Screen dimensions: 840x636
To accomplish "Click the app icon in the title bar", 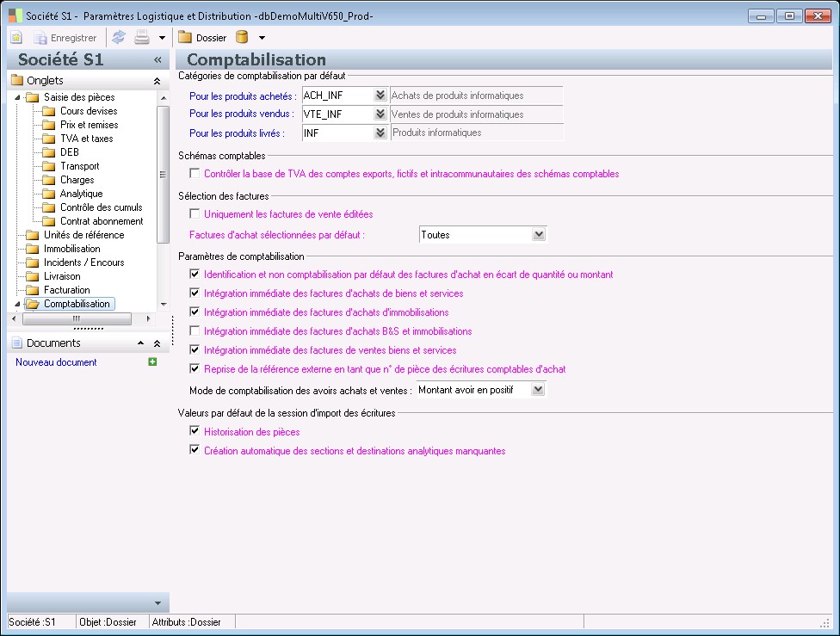I will (x=15, y=15).
